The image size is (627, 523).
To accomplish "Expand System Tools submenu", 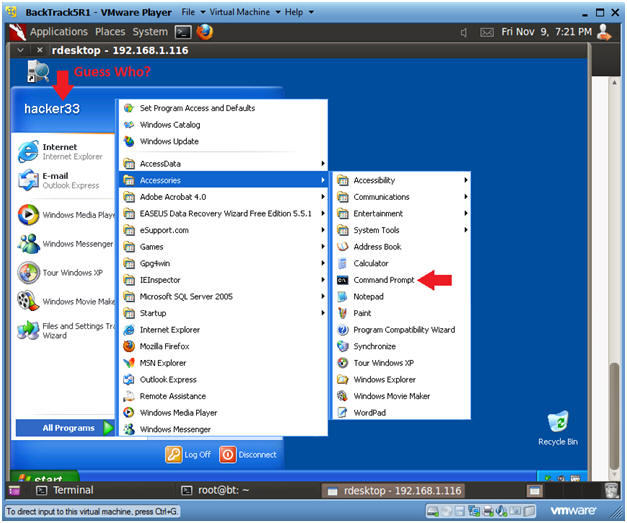I will [x=401, y=230].
